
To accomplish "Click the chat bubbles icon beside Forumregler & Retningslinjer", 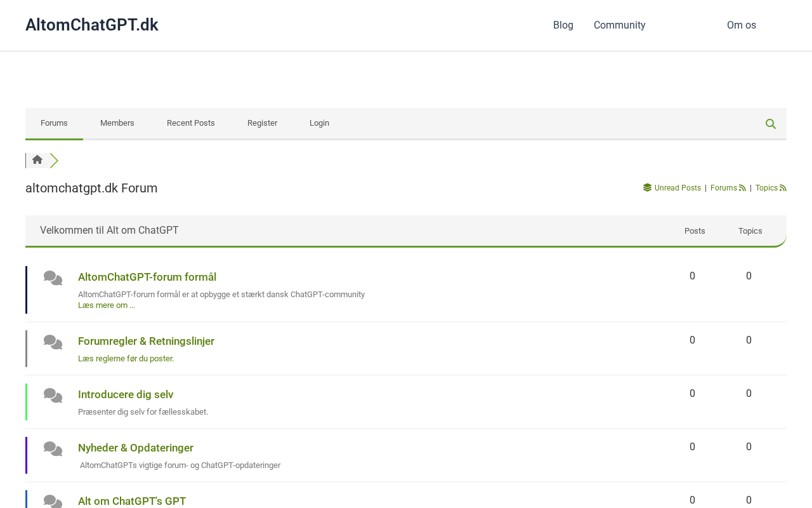I will pyautogui.click(x=53, y=342).
